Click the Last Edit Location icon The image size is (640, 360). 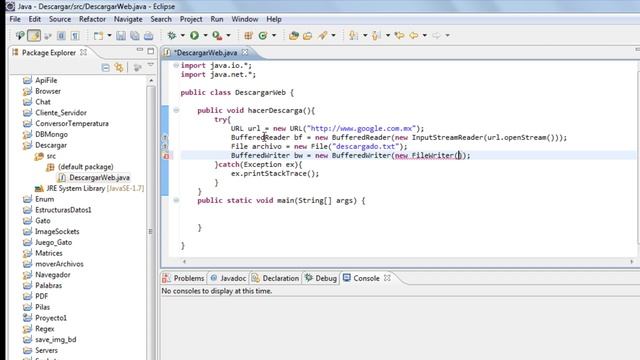point(399,36)
